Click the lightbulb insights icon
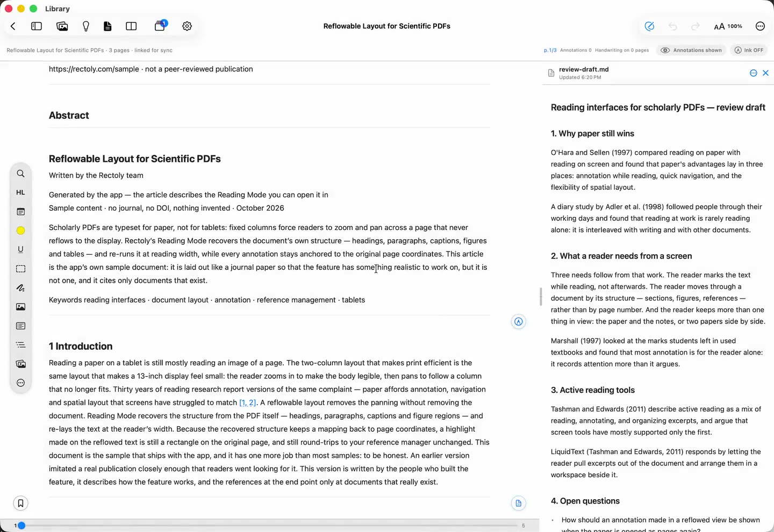The width and height of the screenshot is (774, 532). 86,26
